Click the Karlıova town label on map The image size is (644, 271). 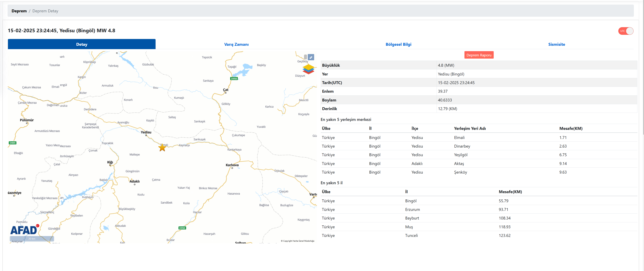[232, 165]
